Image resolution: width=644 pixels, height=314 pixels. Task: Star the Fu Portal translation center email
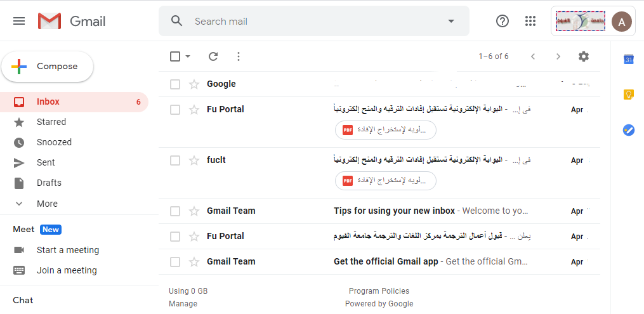pos(194,237)
